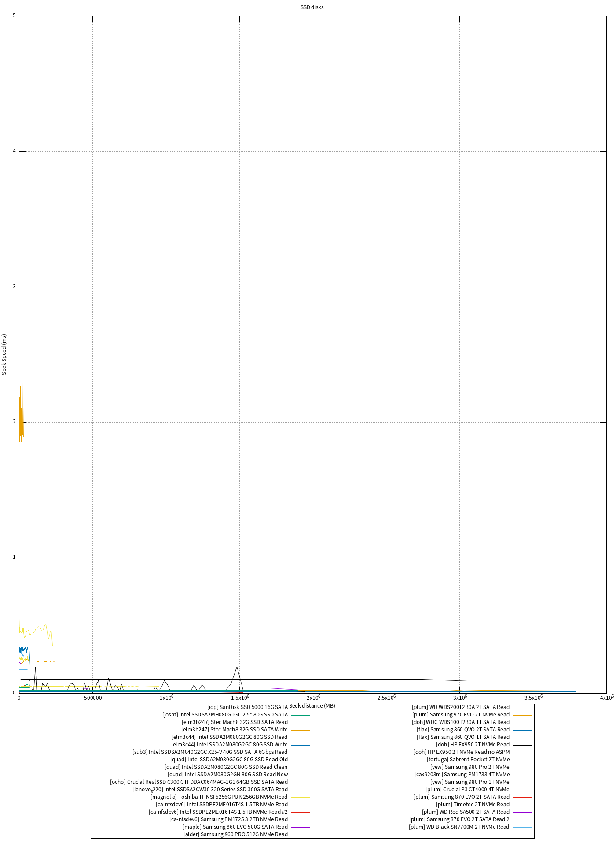
Task: Click x-axis tick label '3x10^6'
Action: pyautogui.click(x=459, y=697)
